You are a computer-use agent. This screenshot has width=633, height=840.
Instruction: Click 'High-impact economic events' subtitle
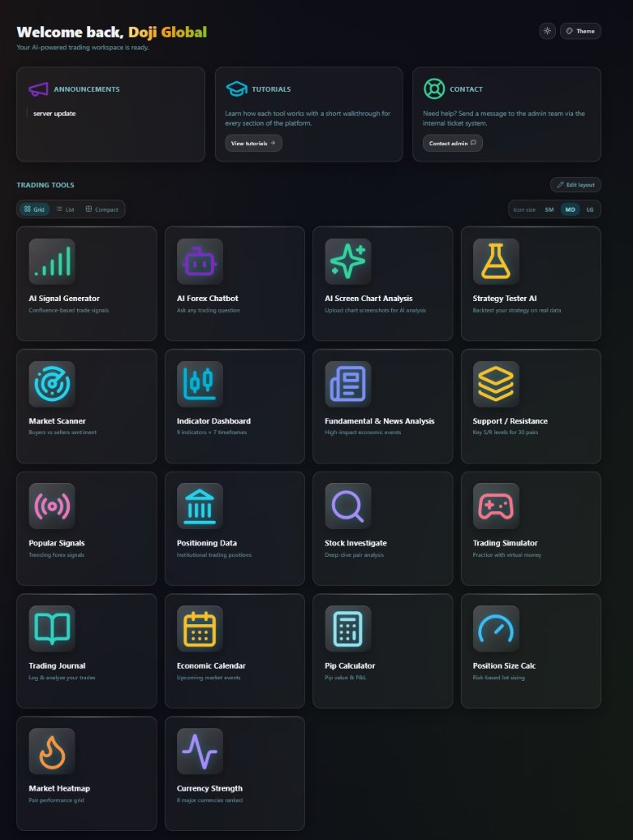(x=363, y=432)
